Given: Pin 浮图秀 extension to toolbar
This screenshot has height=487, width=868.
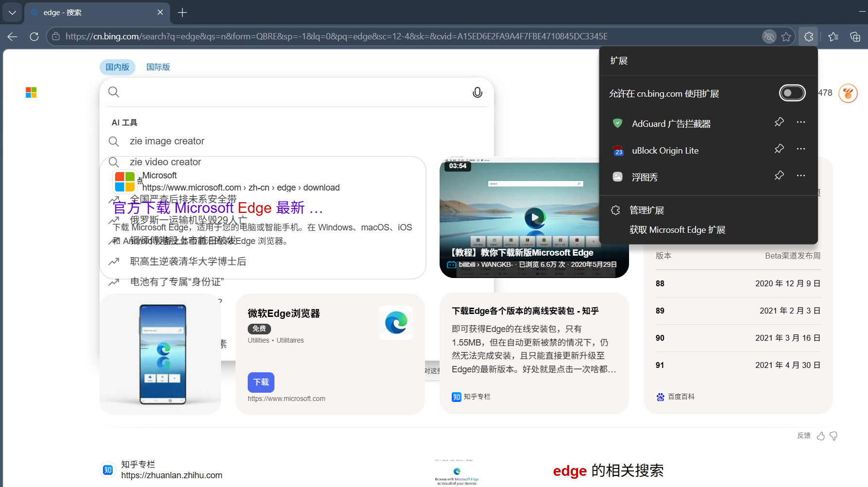Looking at the screenshot, I should coord(779,175).
